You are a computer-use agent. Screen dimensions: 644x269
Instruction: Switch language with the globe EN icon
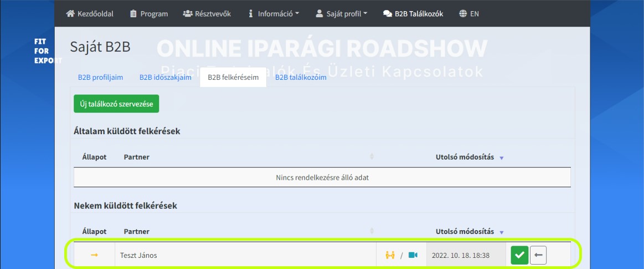[469, 13]
